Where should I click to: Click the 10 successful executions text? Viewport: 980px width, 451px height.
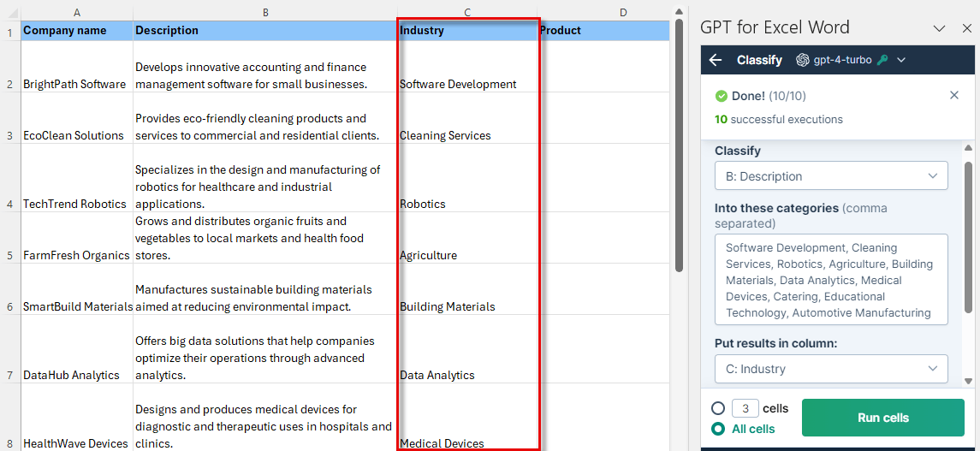point(779,119)
